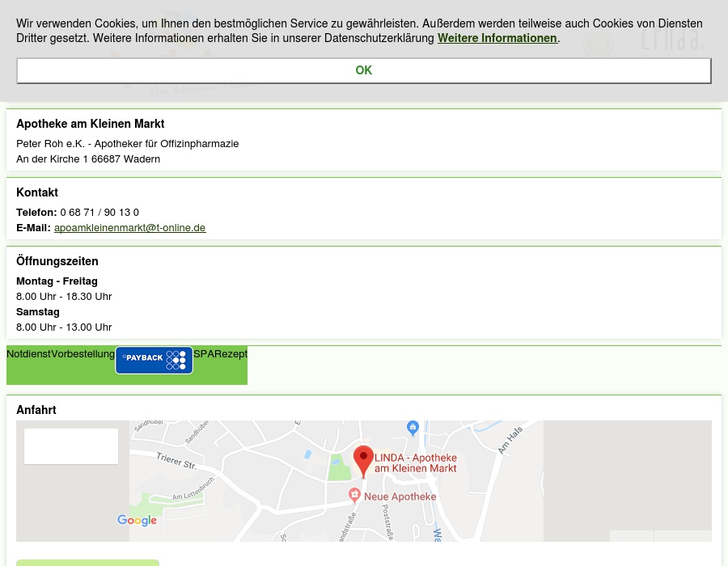This screenshot has height=566, width=728.
Task: Open the Notdienst menu item
Action: 28,353
